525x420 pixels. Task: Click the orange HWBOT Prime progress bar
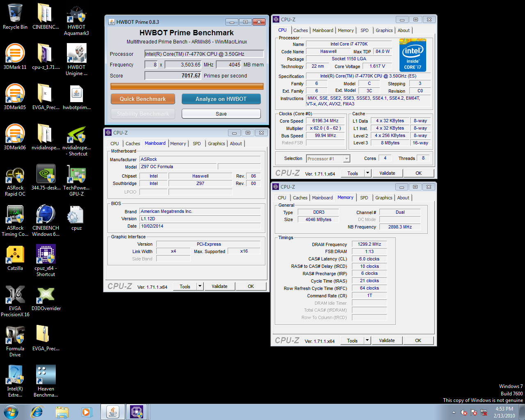coord(187,86)
